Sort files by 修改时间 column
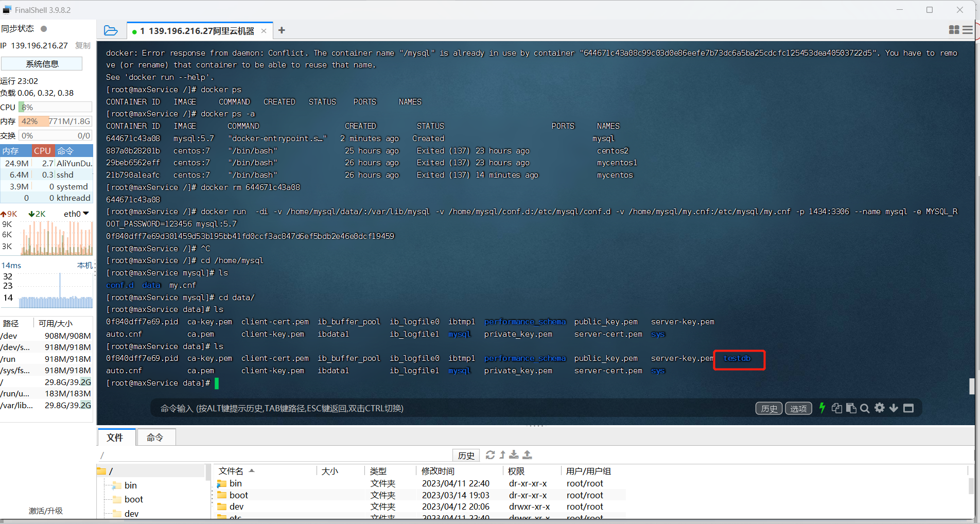Screen dimensions: 980x524 pyautogui.click(x=460, y=471)
